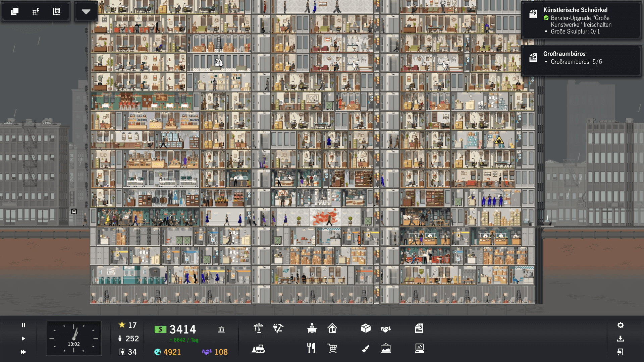
Task: Open the restaurants fork-and-knife category
Action: 311,348
